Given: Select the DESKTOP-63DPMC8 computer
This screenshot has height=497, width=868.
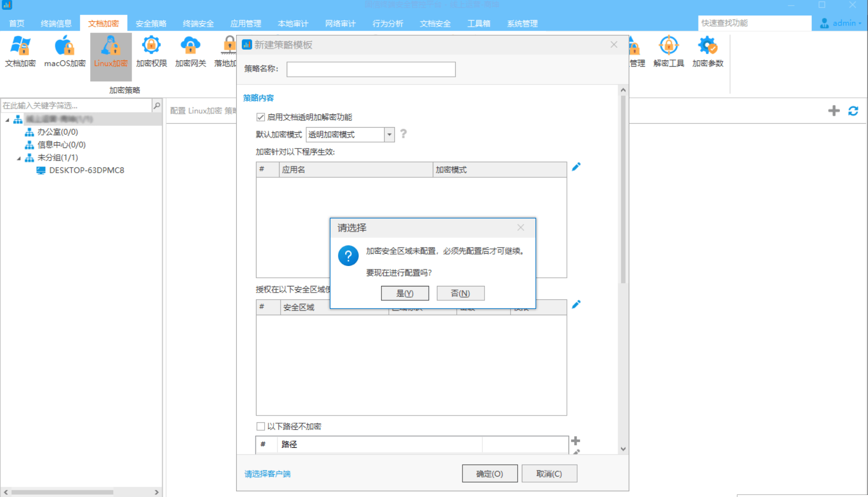Looking at the screenshot, I should tap(87, 171).
